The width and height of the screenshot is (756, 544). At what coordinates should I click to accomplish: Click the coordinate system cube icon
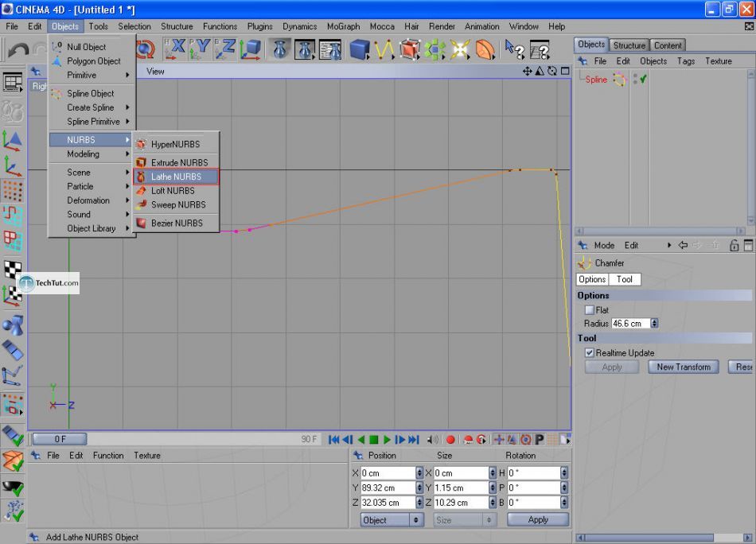pyautogui.click(x=250, y=49)
